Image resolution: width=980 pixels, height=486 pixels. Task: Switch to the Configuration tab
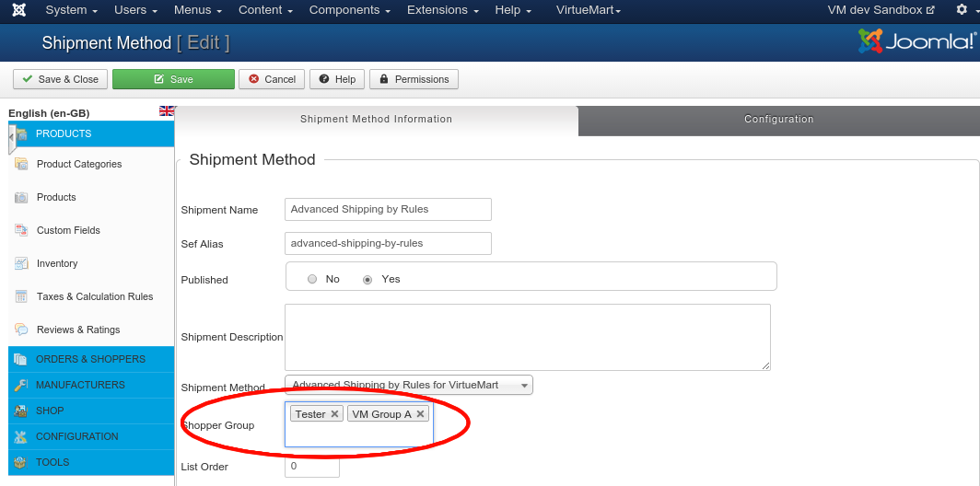(x=778, y=120)
